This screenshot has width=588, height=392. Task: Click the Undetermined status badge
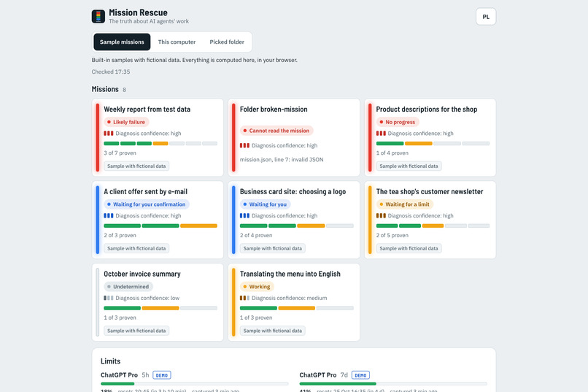pyautogui.click(x=128, y=287)
